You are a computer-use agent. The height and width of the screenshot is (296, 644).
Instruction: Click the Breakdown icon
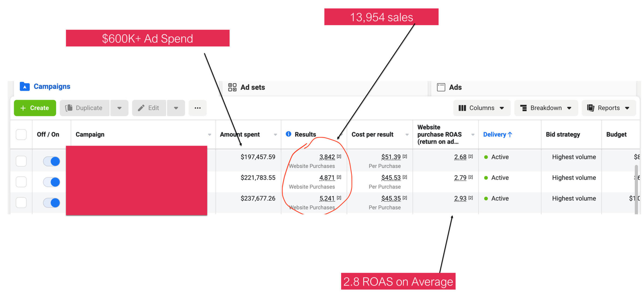pos(523,108)
